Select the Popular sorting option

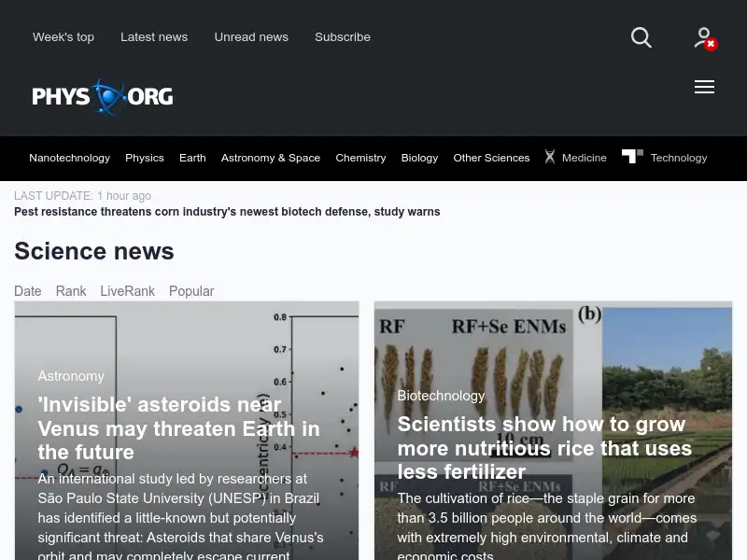(191, 291)
